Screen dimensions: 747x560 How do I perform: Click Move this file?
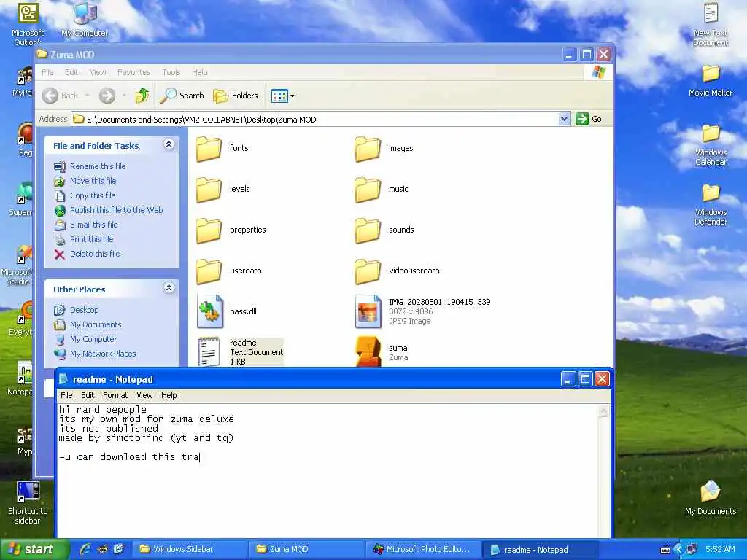pyautogui.click(x=93, y=181)
